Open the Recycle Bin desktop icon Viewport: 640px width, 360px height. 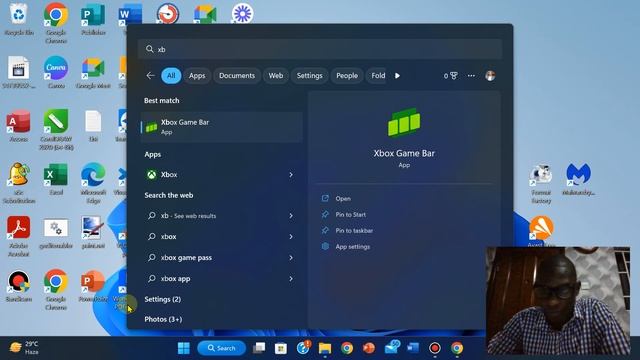point(19,19)
